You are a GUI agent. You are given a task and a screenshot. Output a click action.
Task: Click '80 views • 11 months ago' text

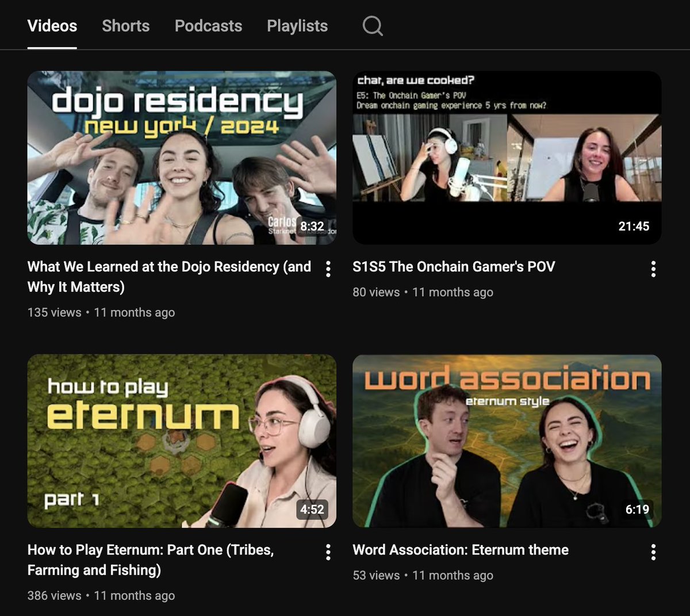(423, 292)
